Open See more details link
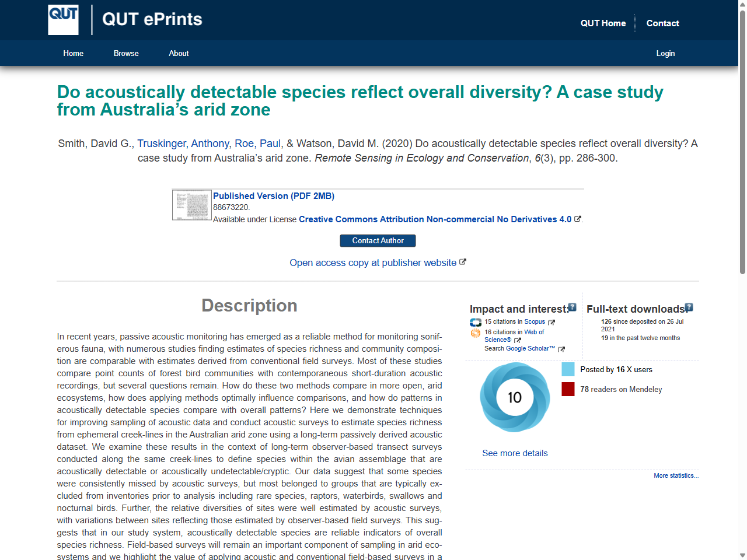The image size is (747, 560). [x=515, y=453]
